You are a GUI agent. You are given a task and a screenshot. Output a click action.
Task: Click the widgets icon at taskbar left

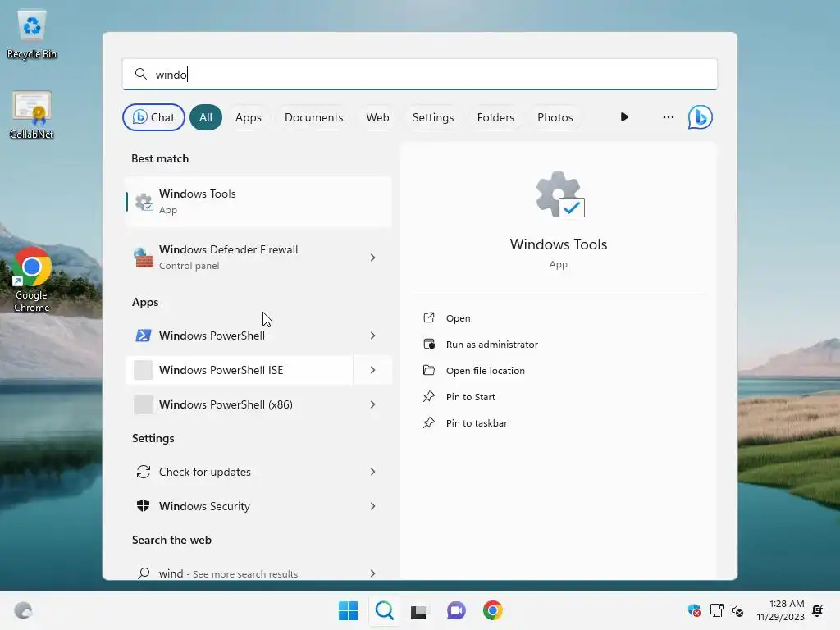(x=23, y=610)
